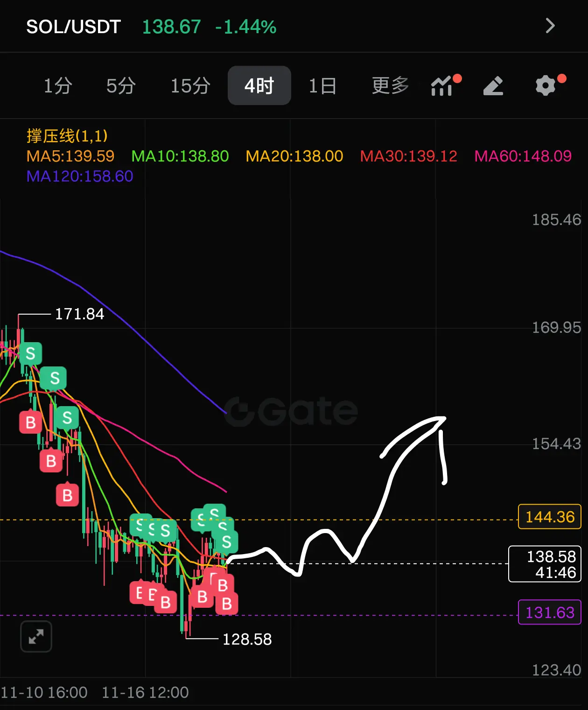Click the 123.40 axis value
Screen dimensions: 588x710
tap(556, 670)
